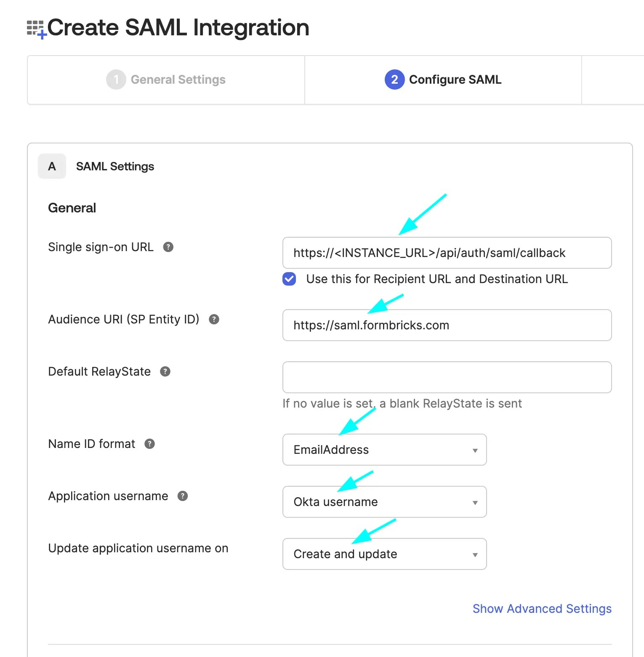The width and height of the screenshot is (644, 657).
Task: Open help icon for Default RelayState
Action: (165, 371)
